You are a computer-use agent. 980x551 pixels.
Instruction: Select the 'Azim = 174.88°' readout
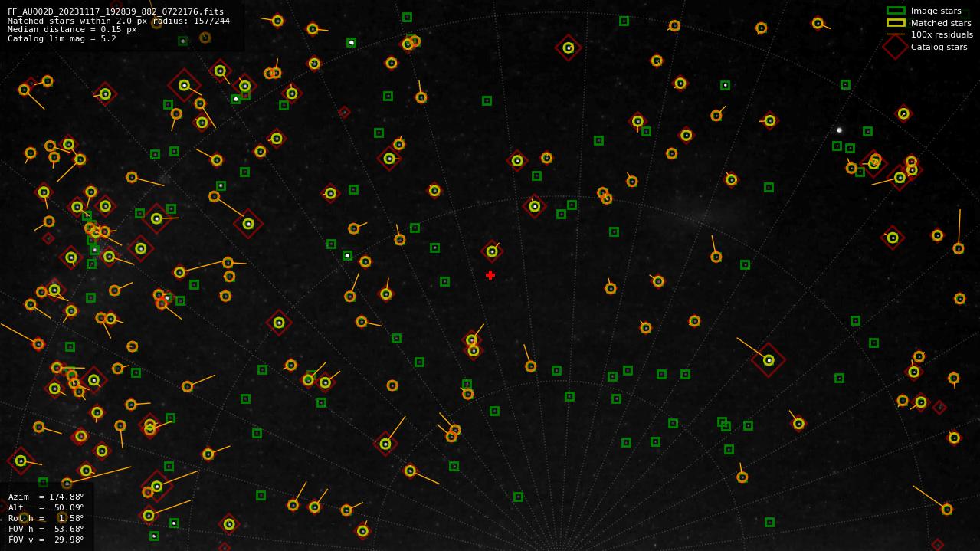46,497
